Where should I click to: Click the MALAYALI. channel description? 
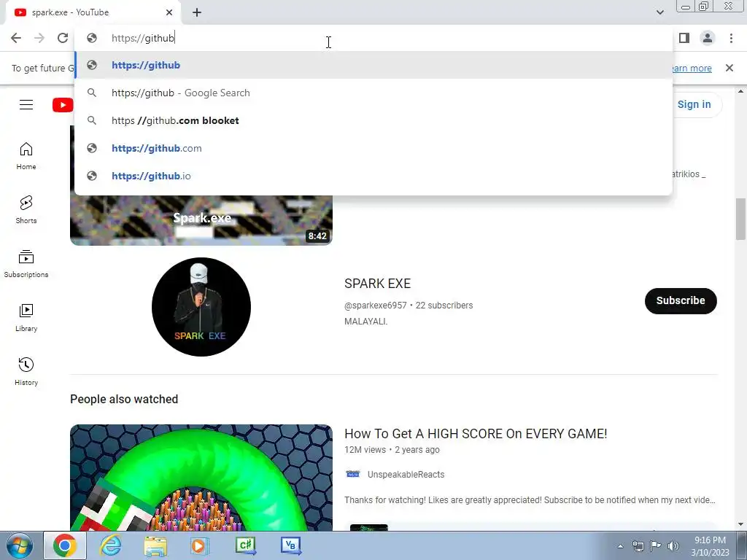366,322
